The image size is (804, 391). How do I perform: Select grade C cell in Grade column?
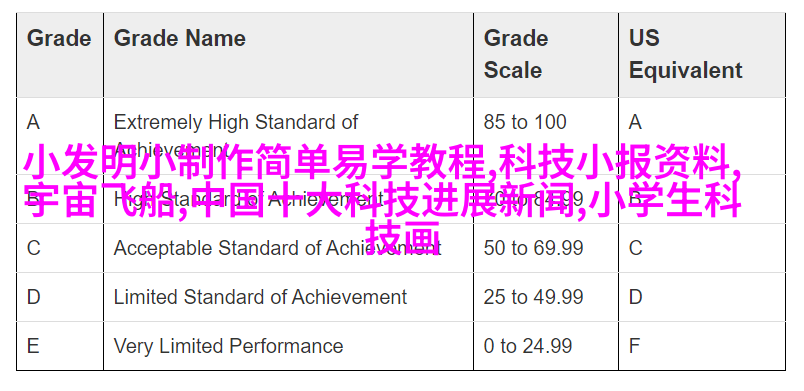(x=60, y=248)
